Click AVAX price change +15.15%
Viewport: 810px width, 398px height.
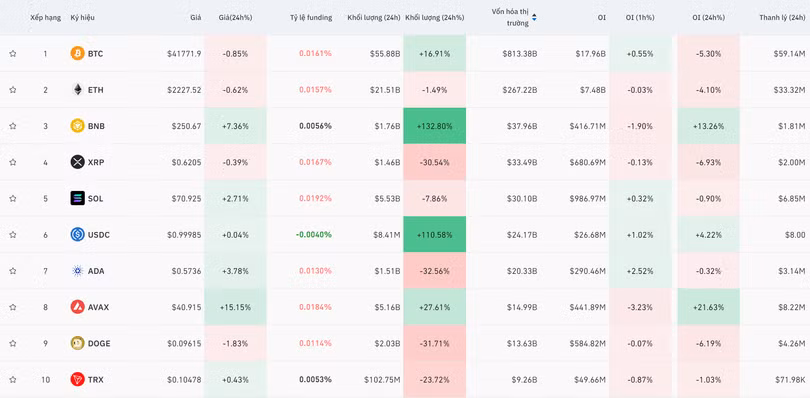click(236, 307)
